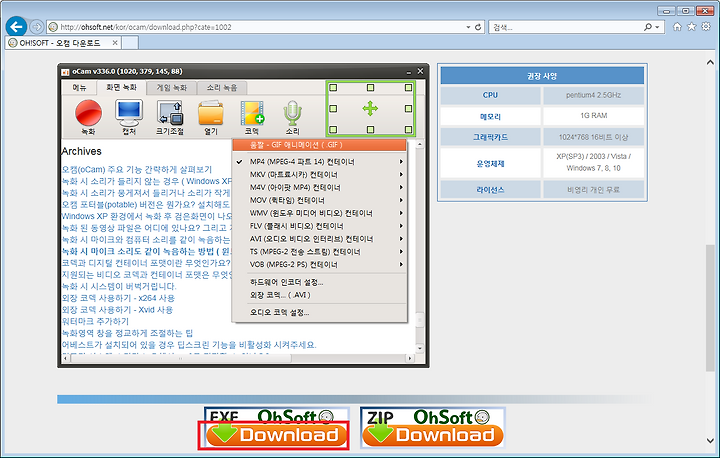Screen dimensions: 720x458
Task: Choose MKV (마트료시카) 컨테이너 menu entry
Action: point(320,175)
